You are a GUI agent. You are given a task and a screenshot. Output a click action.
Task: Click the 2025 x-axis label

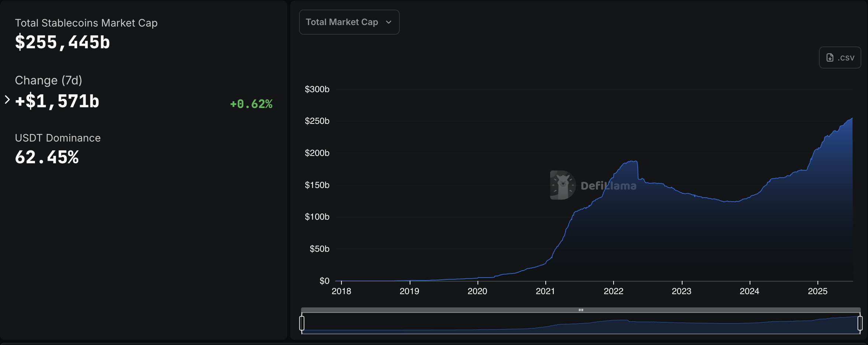point(817,291)
